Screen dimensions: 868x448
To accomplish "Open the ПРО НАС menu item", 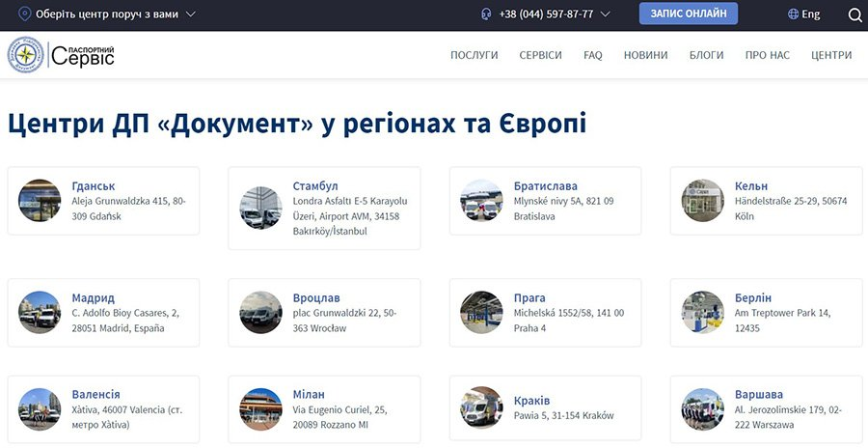I will (768, 55).
